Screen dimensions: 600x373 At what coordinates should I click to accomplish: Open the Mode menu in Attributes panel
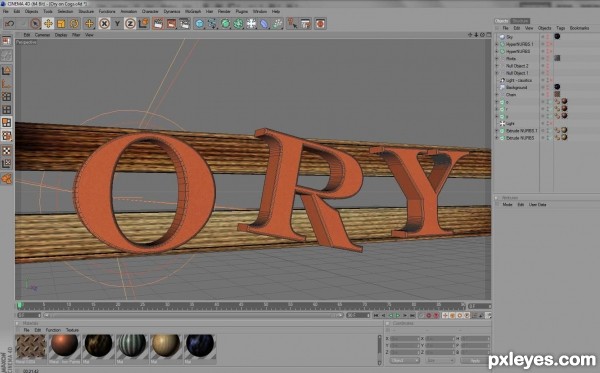click(x=507, y=205)
